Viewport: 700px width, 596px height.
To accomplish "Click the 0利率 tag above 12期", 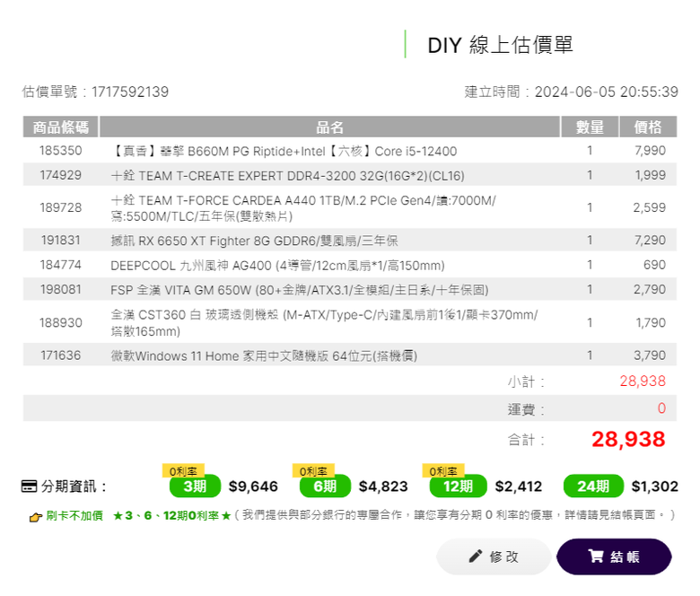I will click(443, 471).
